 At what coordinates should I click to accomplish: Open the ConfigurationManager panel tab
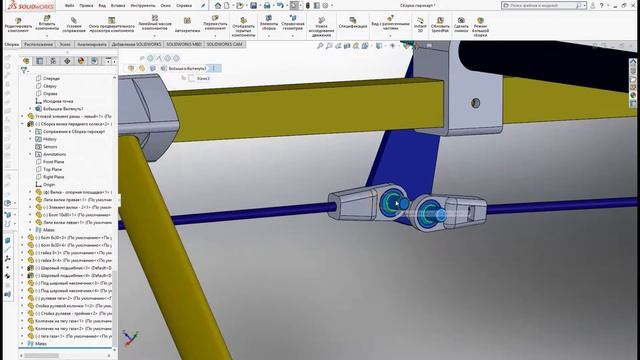click(53, 61)
